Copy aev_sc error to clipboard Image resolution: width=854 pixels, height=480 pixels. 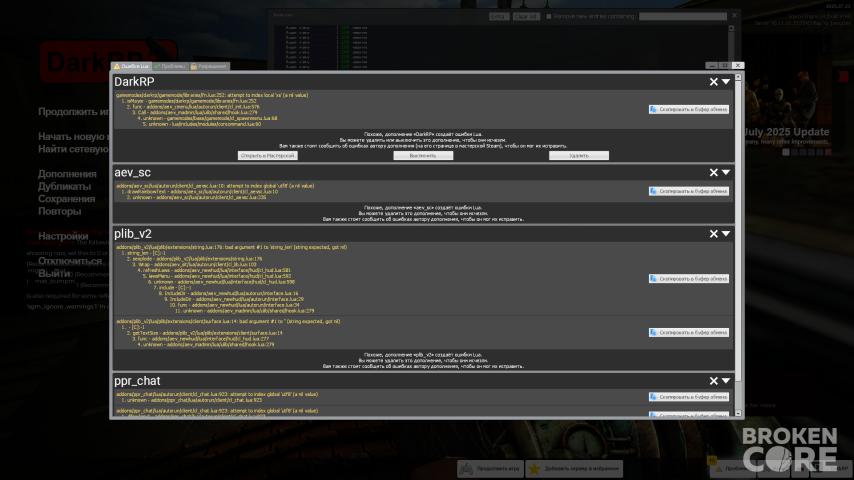click(x=688, y=191)
